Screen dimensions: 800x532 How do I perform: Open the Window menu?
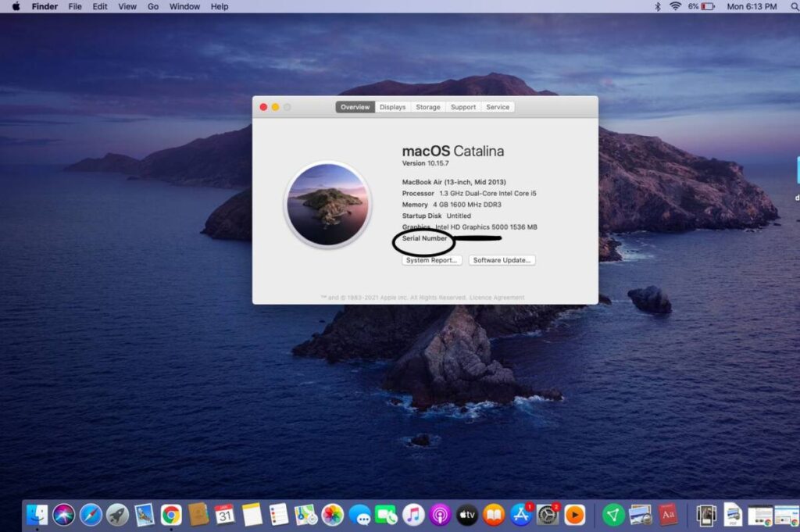pyautogui.click(x=184, y=6)
